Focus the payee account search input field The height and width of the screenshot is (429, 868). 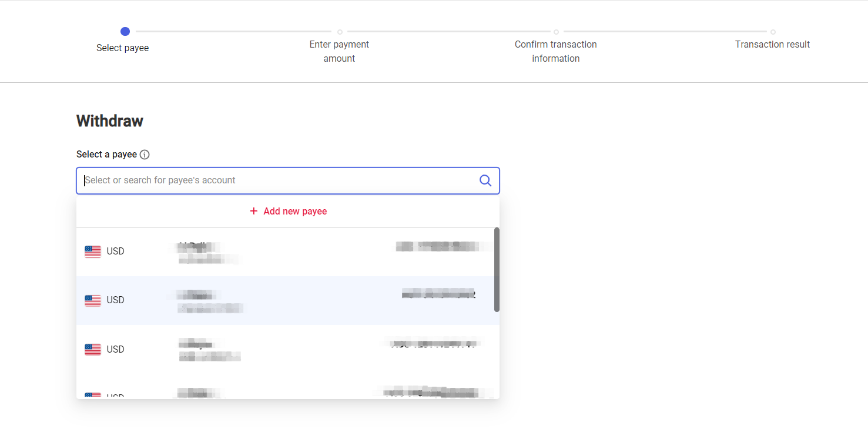(279, 180)
